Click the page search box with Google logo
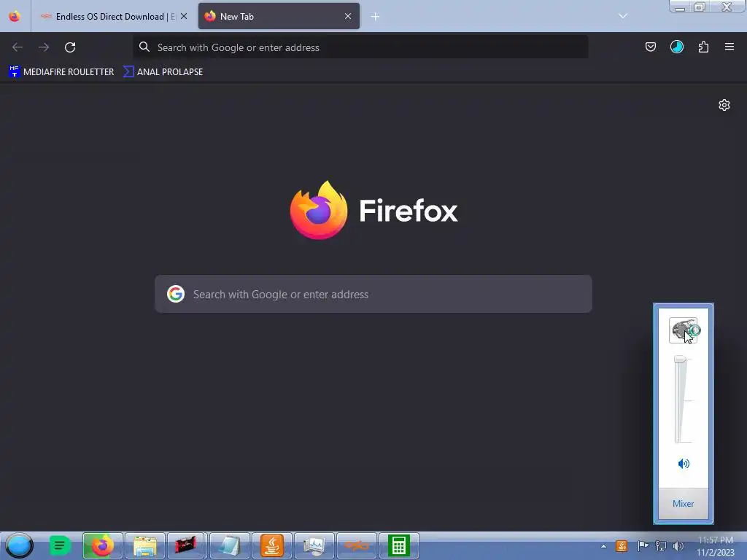The height and width of the screenshot is (560, 747). point(373,295)
